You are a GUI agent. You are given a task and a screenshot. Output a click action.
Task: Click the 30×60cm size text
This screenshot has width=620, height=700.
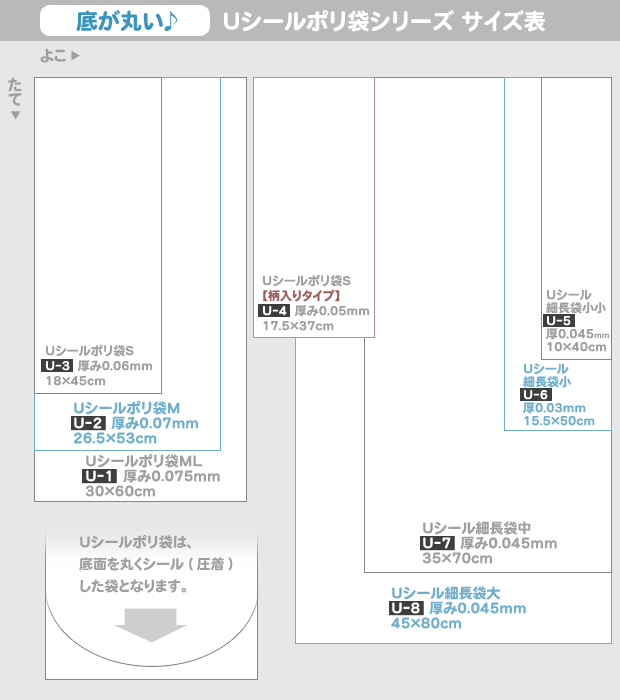120,491
